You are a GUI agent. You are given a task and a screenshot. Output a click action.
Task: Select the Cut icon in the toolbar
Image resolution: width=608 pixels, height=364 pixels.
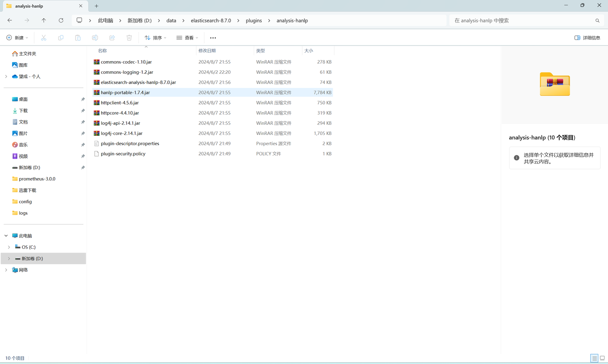(43, 38)
